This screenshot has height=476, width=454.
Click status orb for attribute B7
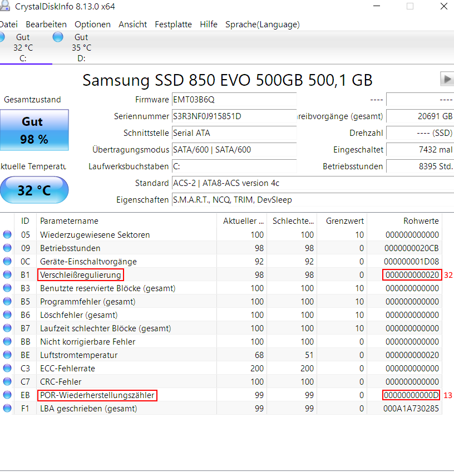click(7, 328)
